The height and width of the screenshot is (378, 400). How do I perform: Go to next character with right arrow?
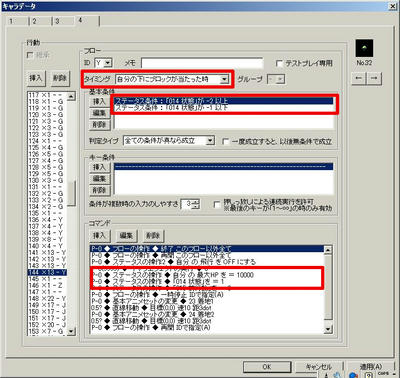[x=374, y=78]
